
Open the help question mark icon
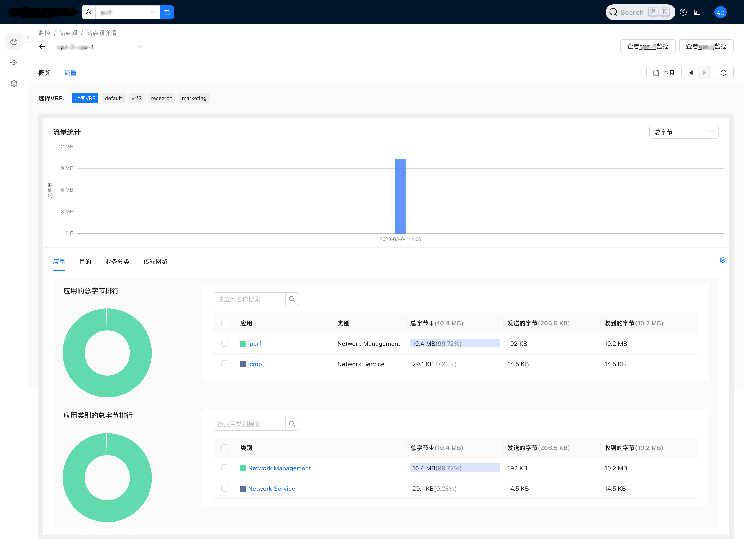click(683, 12)
